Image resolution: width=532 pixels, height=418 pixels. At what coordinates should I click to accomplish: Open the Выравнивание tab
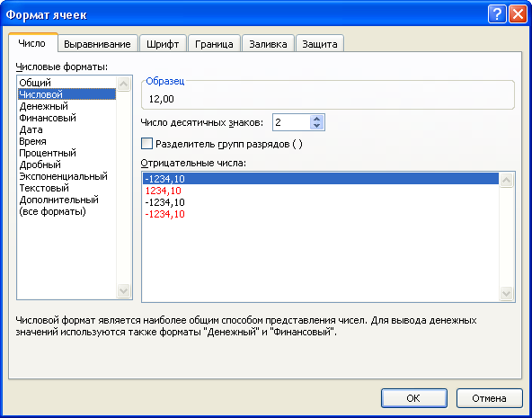[x=97, y=44]
